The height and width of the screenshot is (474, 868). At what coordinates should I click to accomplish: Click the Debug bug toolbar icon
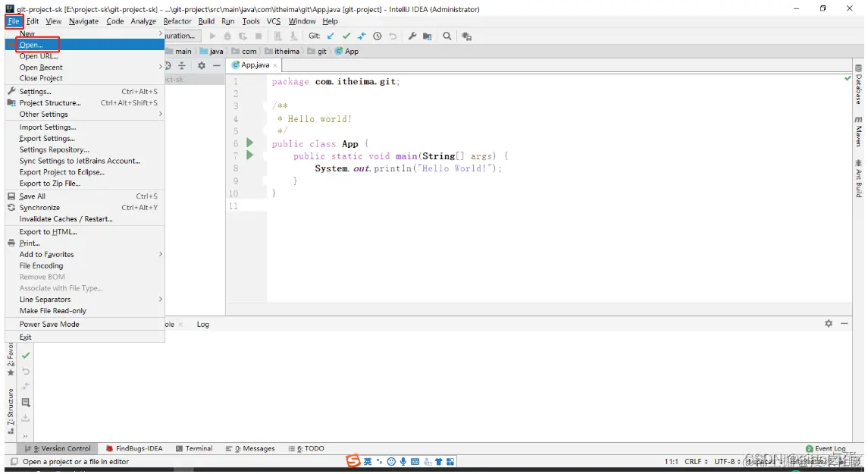[x=227, y=36]
